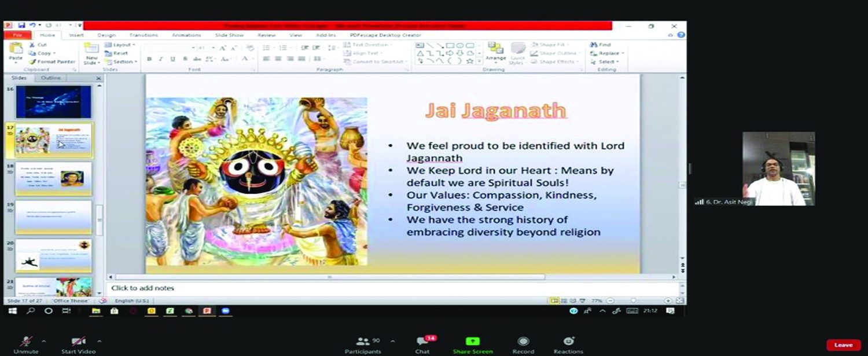Click the Share Screen button
868x356 pixels.
[x=473, y=343]
